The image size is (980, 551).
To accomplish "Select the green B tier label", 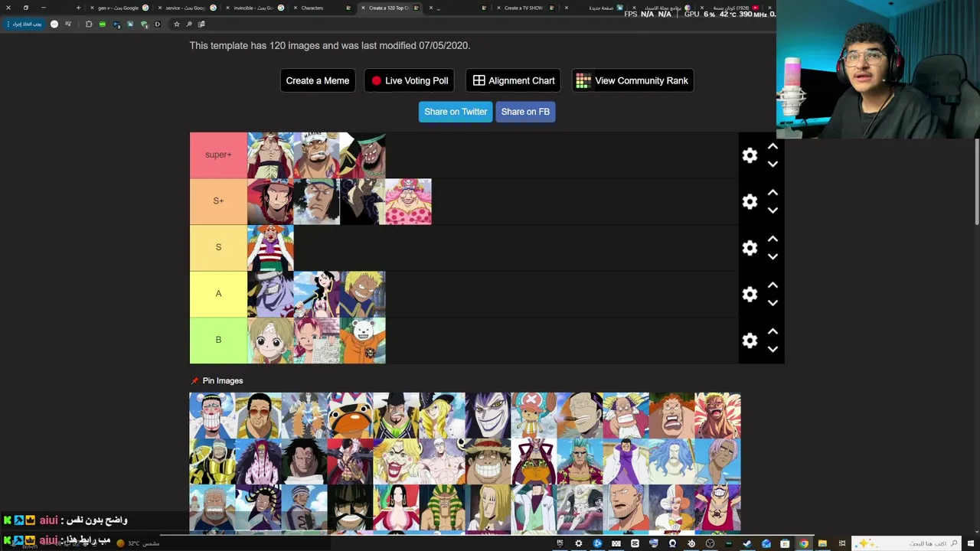I will [x=218, y=341].
